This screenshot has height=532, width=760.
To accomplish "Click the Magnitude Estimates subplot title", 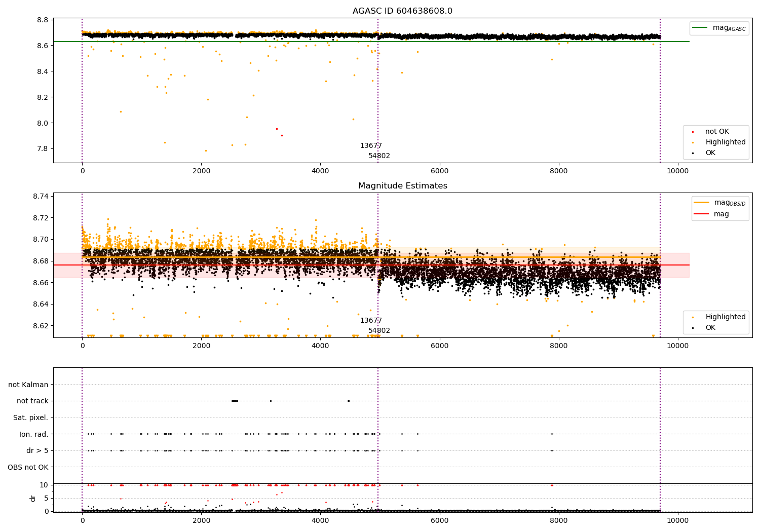I will [402, 186].
